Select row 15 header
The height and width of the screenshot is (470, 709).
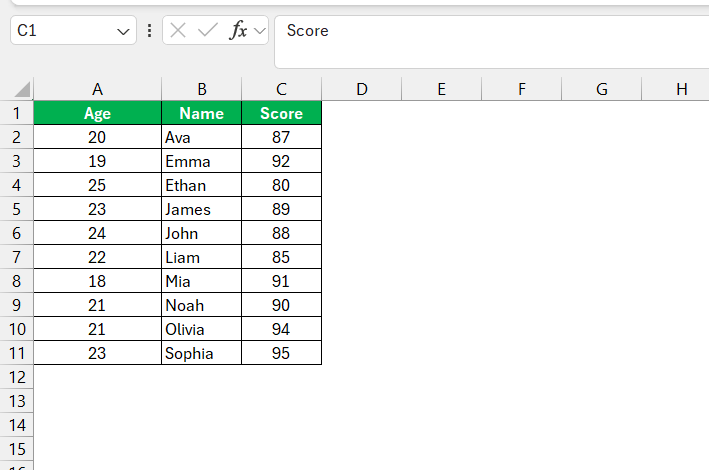pos(17,449)
